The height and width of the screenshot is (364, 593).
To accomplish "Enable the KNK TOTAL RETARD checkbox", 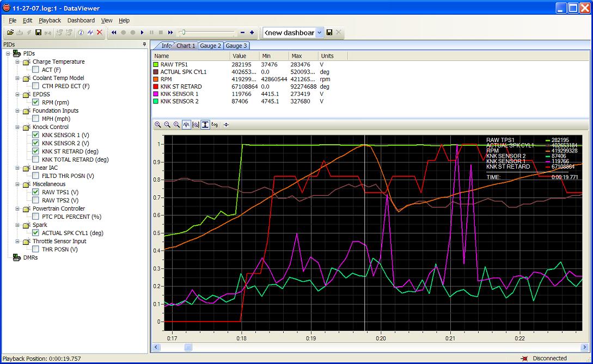I will [35, 159].
